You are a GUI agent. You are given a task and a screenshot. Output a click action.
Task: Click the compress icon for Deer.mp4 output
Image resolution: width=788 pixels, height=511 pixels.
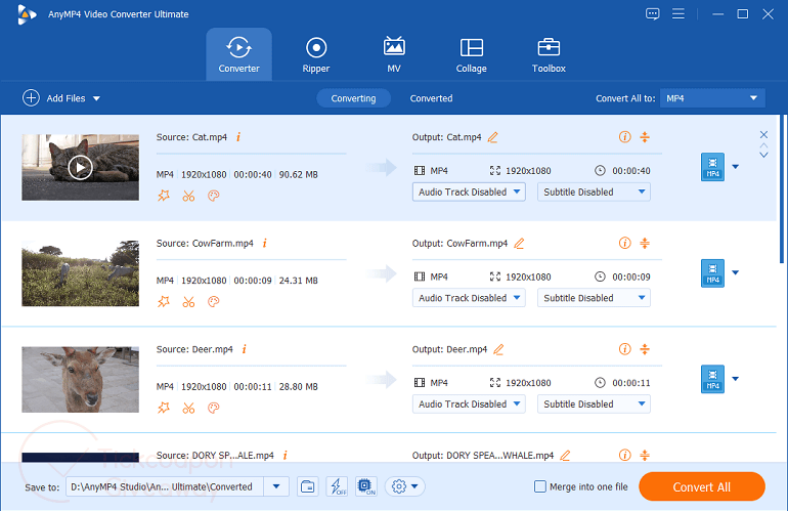(x=645, y=349)
